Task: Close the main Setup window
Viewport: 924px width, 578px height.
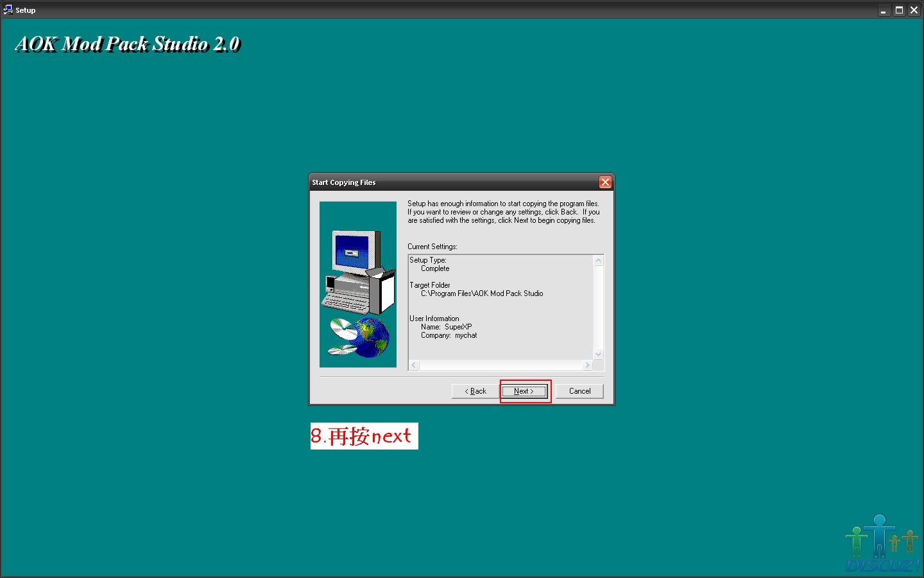Action: 914,10
